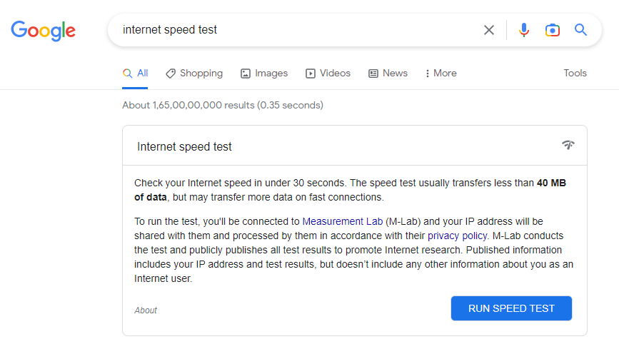Click the News tab newspaper icon

pos(373,74)
